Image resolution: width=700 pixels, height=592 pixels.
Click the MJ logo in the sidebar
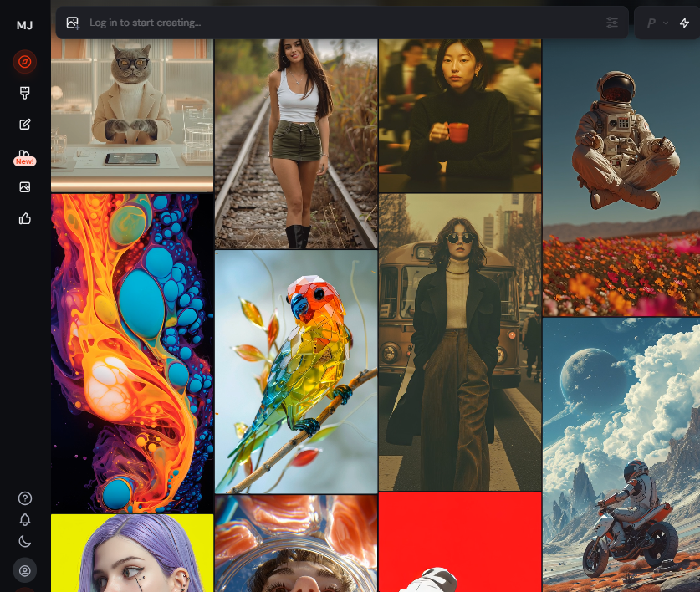tap(24, 25)
